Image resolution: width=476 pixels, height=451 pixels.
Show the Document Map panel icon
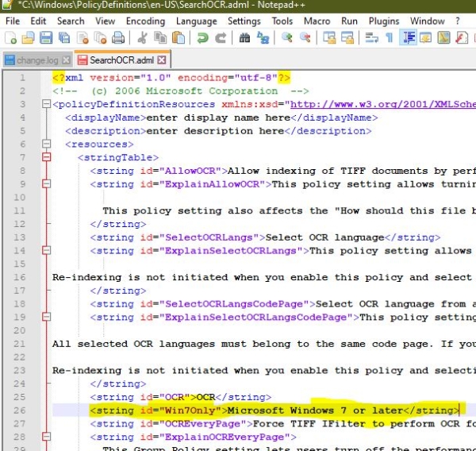[443, 38]
